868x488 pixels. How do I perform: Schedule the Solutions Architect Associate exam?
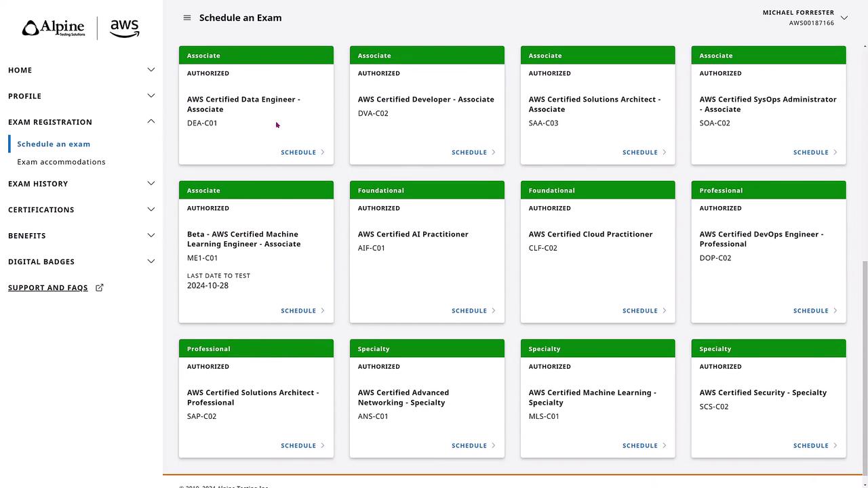[x=640, y=152]
